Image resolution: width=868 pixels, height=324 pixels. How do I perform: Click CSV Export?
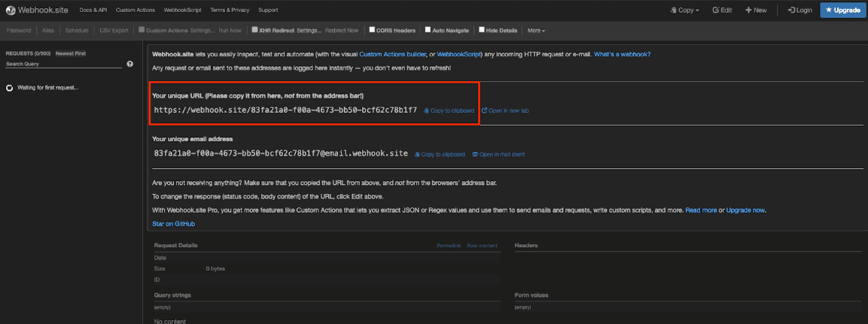(114, 30)
